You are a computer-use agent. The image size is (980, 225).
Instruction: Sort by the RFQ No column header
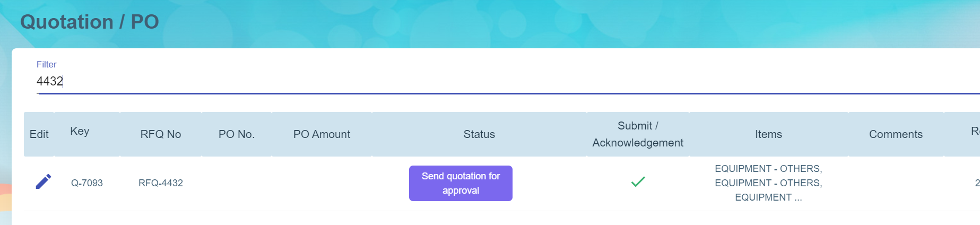(x=160, y=134)
